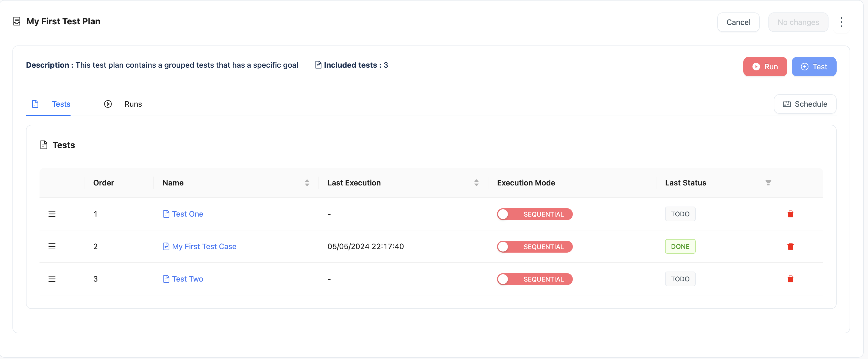Viewport: 868px width, 359px height.
Task: Delete Test Two with trash icon
Action: click(x=790, y=279)
